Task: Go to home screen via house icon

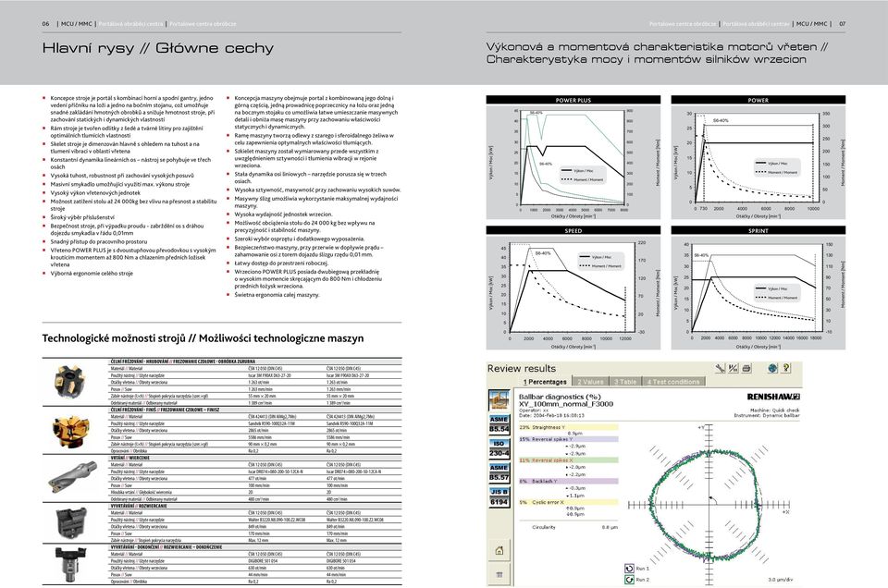Action: point(499,551)
